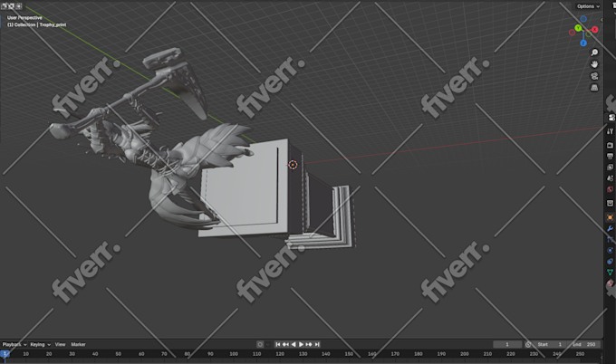616x364 pixels.
Task: Open the Playback dropdown
Action: tap(14, 344)
